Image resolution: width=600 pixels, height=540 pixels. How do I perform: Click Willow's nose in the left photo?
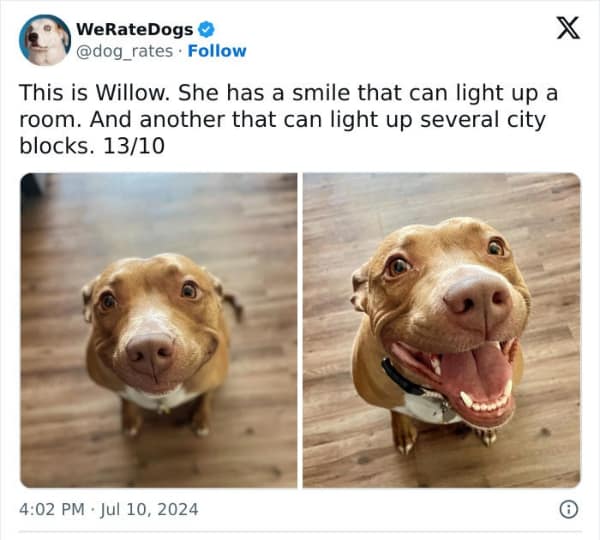[x=150, y=352]
